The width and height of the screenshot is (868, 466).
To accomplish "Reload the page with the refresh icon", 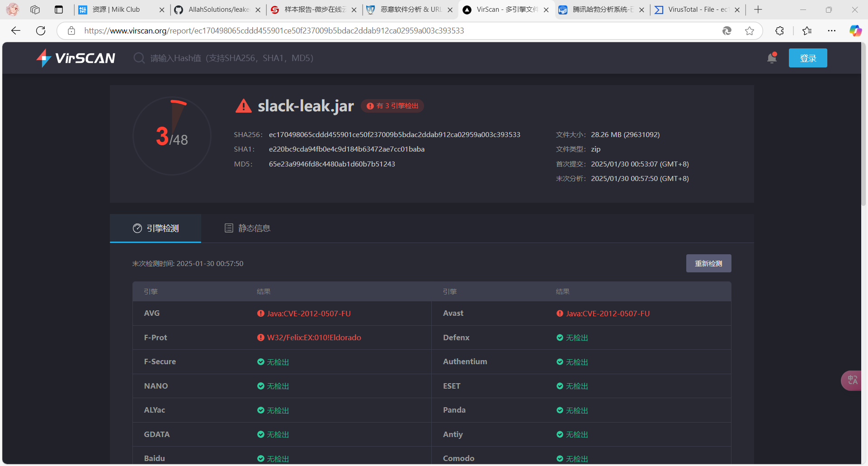I will 41,30.
